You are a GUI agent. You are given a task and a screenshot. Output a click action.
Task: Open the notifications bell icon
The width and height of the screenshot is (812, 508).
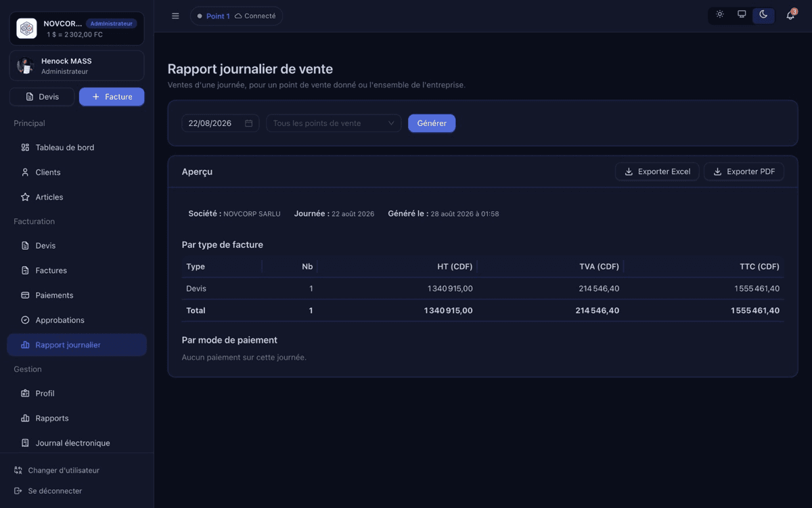pos(790,15)
